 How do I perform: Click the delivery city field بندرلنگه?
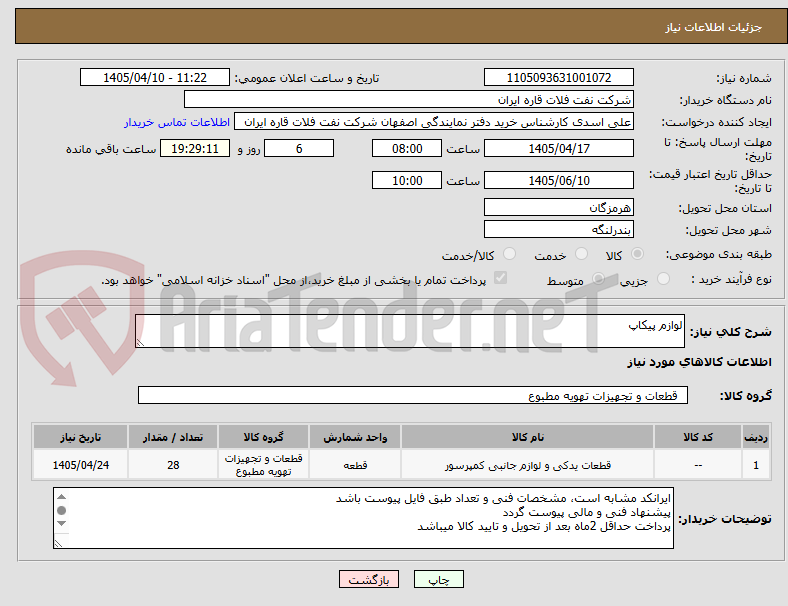tap(558, 229)
